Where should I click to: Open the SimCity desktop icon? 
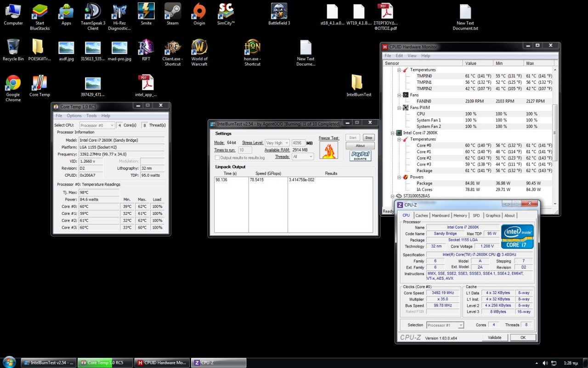tap(226, 14)
